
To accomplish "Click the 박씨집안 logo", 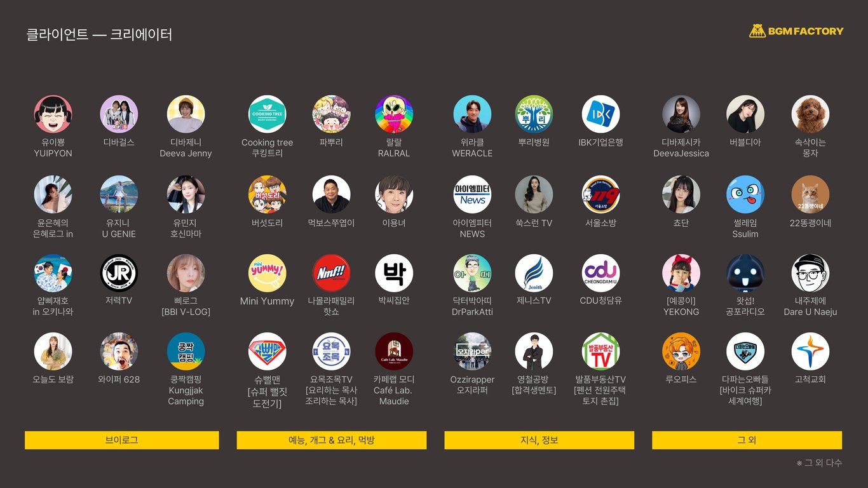I will click(x=394, y=273).
